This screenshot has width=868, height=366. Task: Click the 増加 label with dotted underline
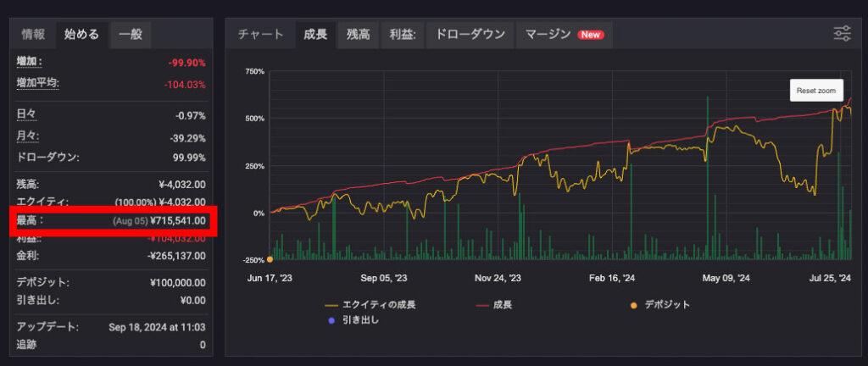(x=30, y=63)
